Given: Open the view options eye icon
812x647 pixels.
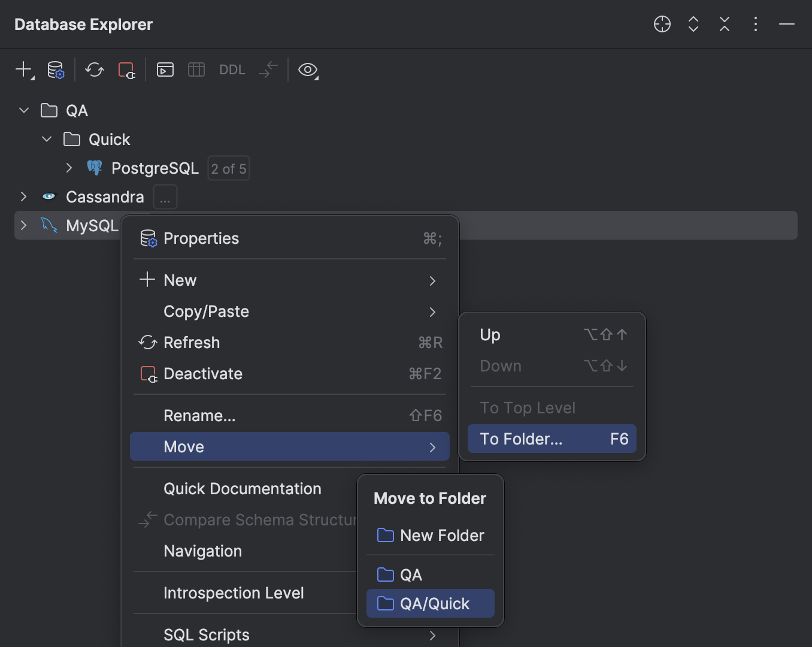Looking at the screenshot, I should pos(308,70).
